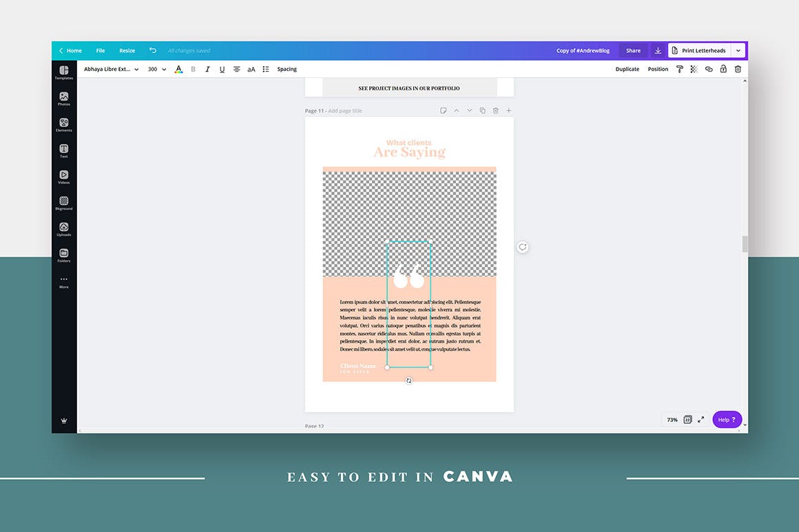The image size is (799, 532).
Task: Open the Photos panel
Action: pyautogui.click(x=64, y=98)
